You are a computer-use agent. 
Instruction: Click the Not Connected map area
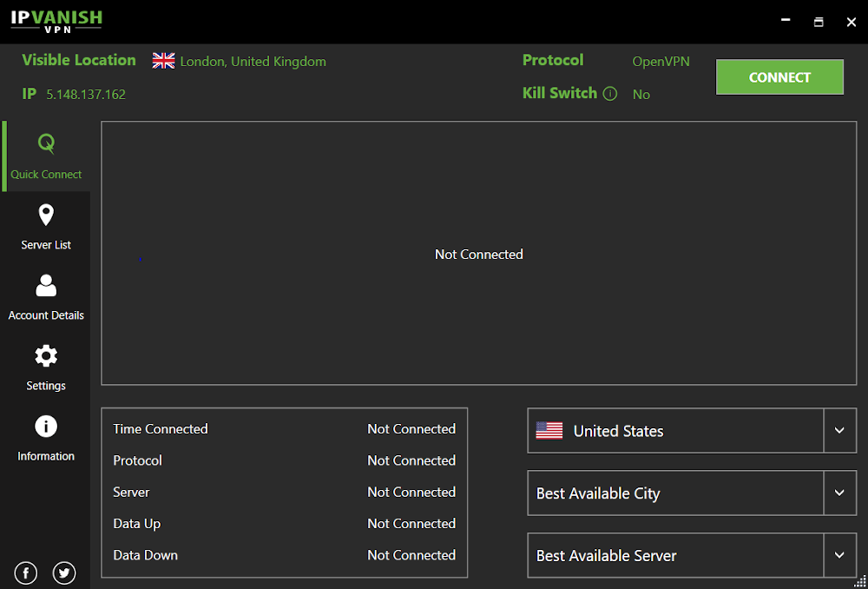[479, 254]
